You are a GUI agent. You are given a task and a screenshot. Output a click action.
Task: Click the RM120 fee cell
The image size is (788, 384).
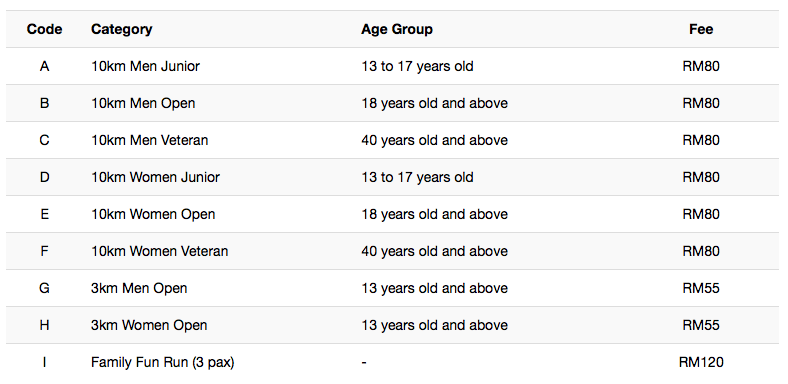coord(701,362)
